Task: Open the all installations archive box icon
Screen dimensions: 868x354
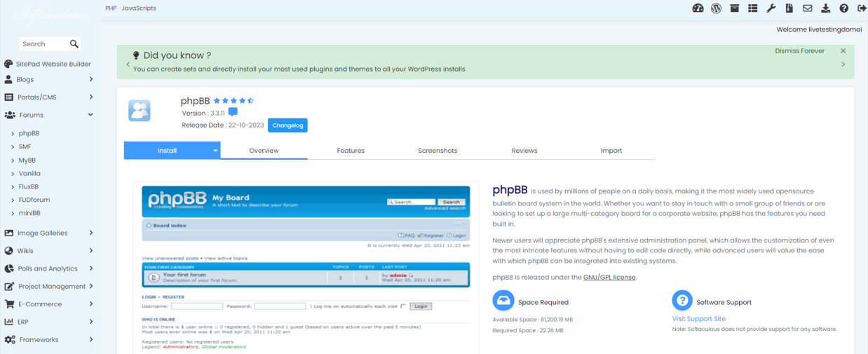Action: 734,8
